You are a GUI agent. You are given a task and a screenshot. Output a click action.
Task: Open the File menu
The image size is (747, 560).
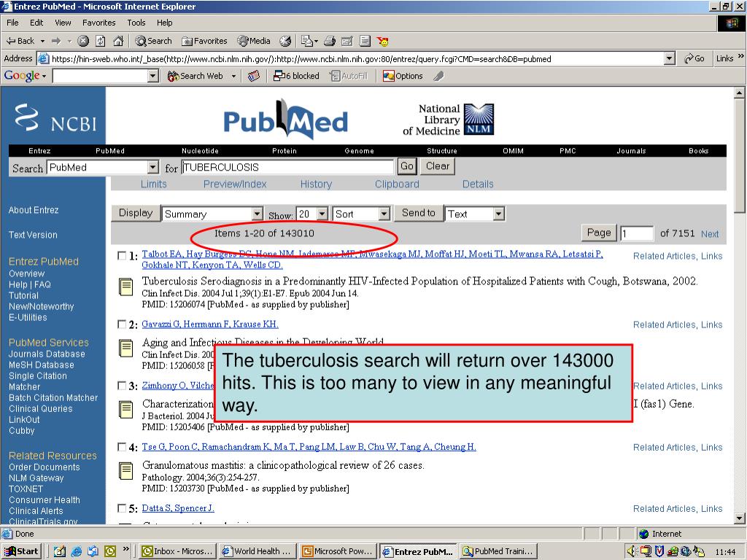pyautogui.click(x=12, y=23)
